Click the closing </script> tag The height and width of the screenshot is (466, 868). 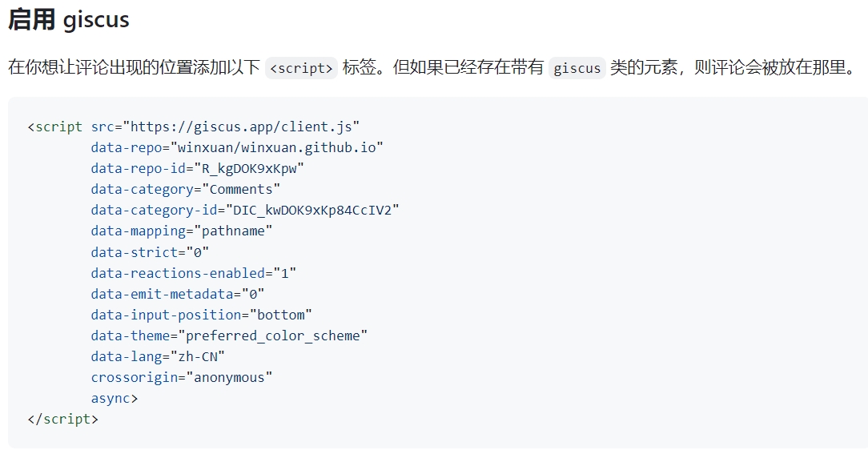(62, 419)
